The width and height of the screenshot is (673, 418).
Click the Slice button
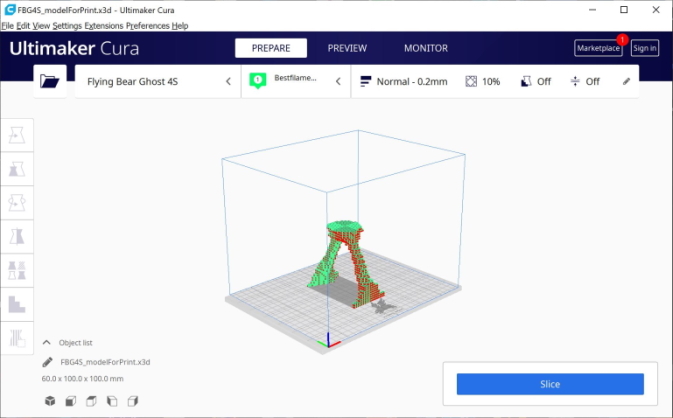coord(550,384)
